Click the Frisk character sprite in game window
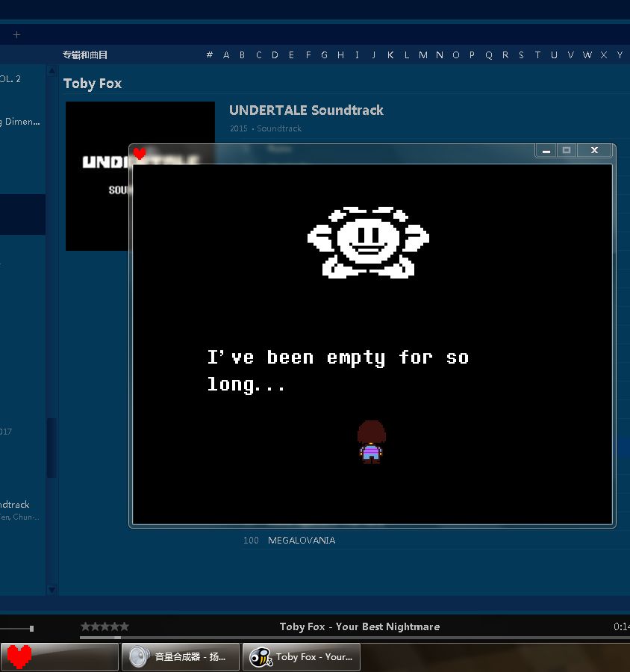Image resolution: width=630 pixels, height=672 pixels. [371, 442]
